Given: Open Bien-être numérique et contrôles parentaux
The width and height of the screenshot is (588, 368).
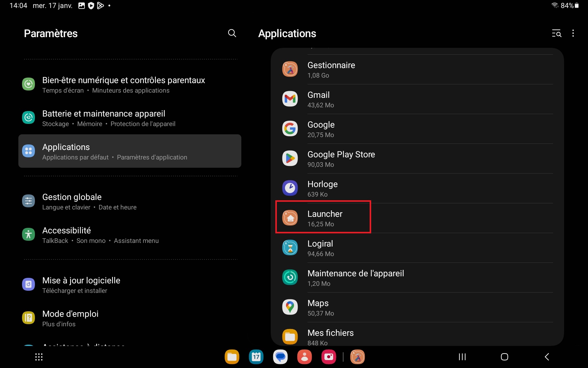Looking at the screenshot, I should click(x=130, y=84).
